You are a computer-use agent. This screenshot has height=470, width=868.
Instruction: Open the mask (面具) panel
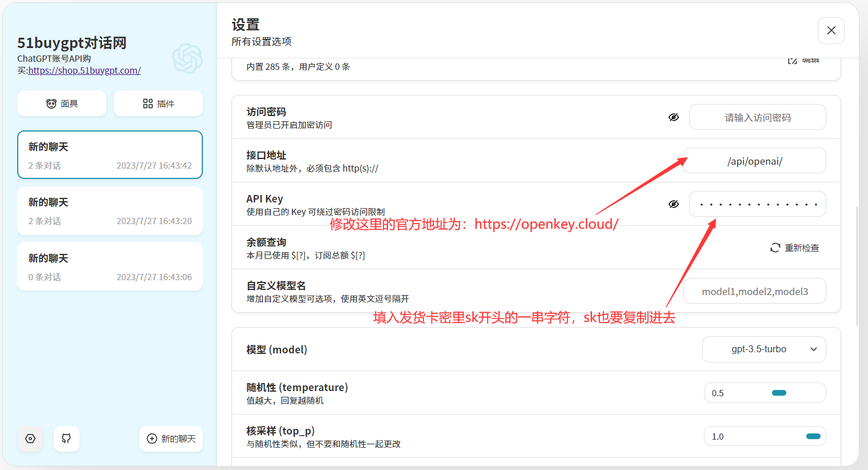pyautogui.click(x=62, y=103)
